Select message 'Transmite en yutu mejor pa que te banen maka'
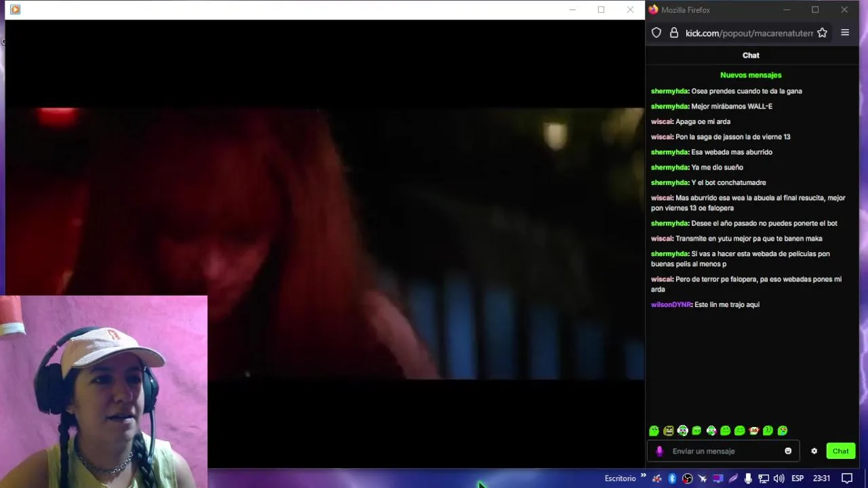Image resolution: width=868 pixels, height=488 pixels. [x=749, y=239]
